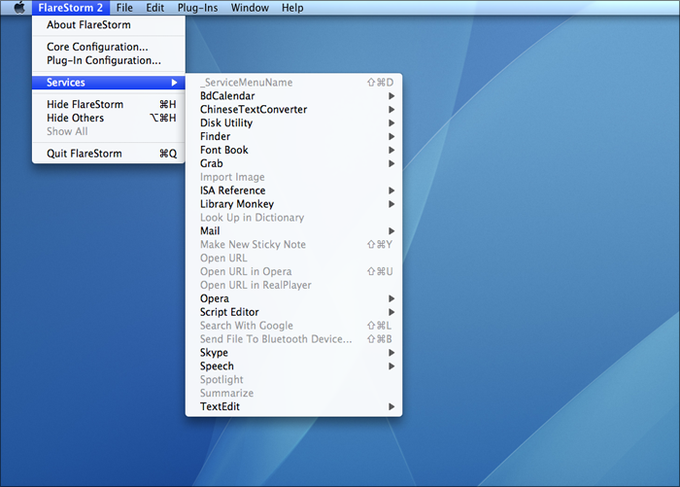Expand the Opera submenu
Image resolution: width=680 pixels, height=487 pixels.
294,298
